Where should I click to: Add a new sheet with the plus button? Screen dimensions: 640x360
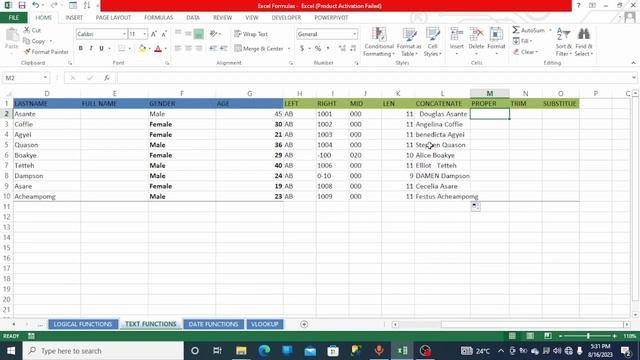click(x=304, y=324)
